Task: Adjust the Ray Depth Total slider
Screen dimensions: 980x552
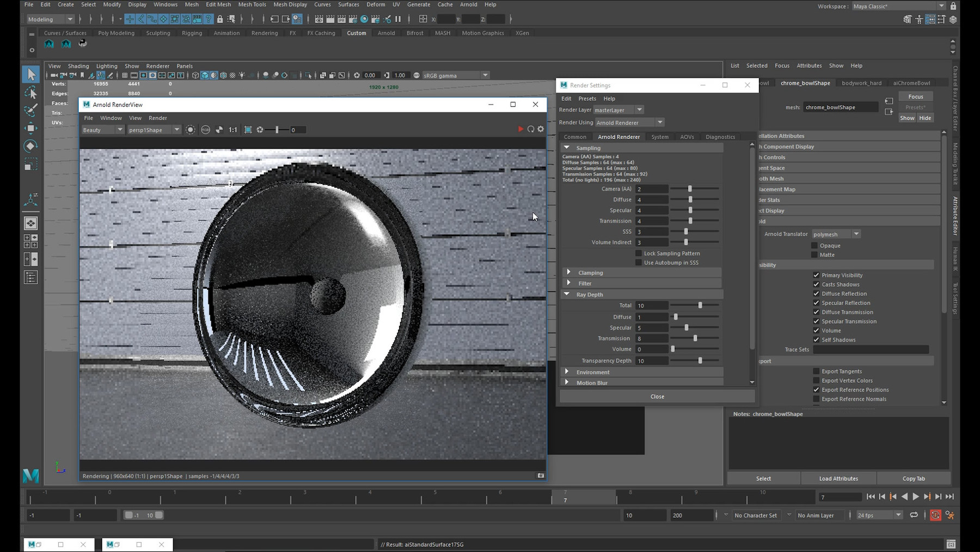Action: [x=700, y=305]
